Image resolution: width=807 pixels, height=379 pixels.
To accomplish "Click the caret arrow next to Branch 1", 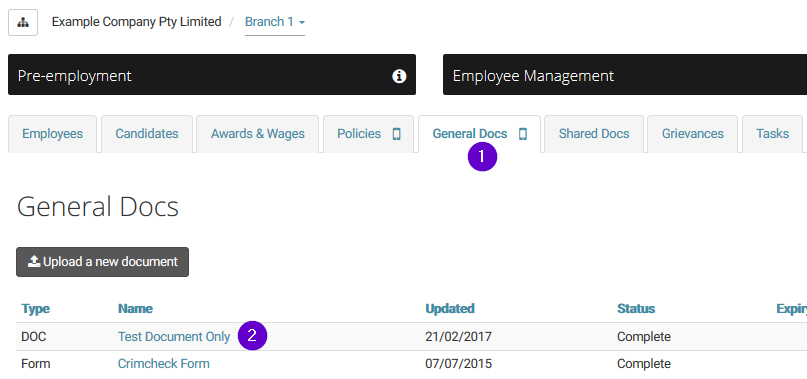I will click(302, 23).
